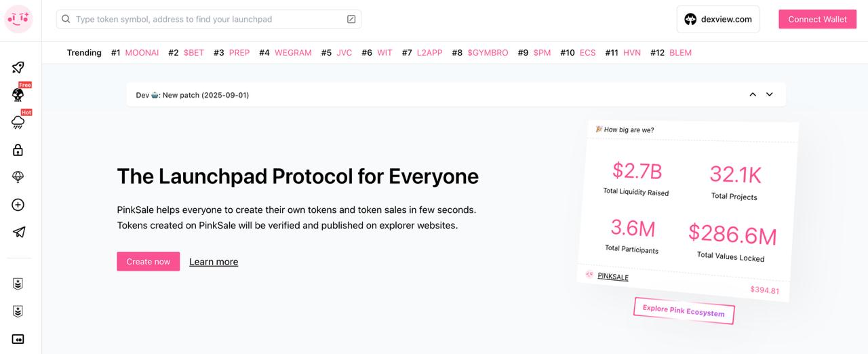Open the parachute airdrop icon in sidebar
The width and height of the screenshot is (868, 354).
(x=18, y=177)
